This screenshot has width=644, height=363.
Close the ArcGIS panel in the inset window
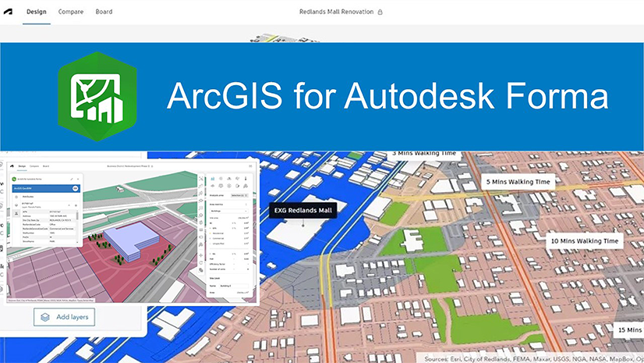pyautogui.click(x=78, y=179)
